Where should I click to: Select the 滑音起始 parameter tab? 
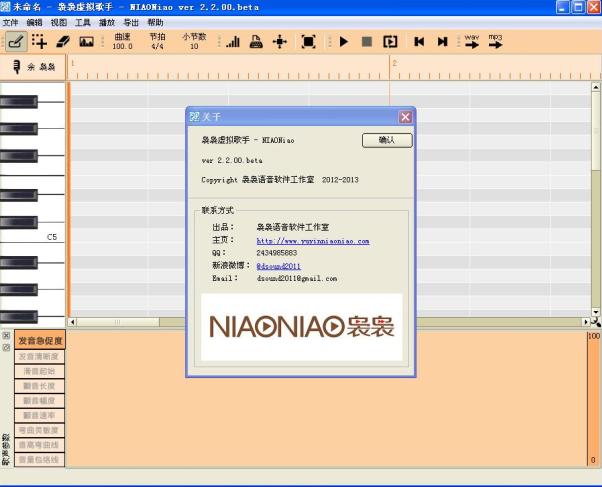click(39, 371)
